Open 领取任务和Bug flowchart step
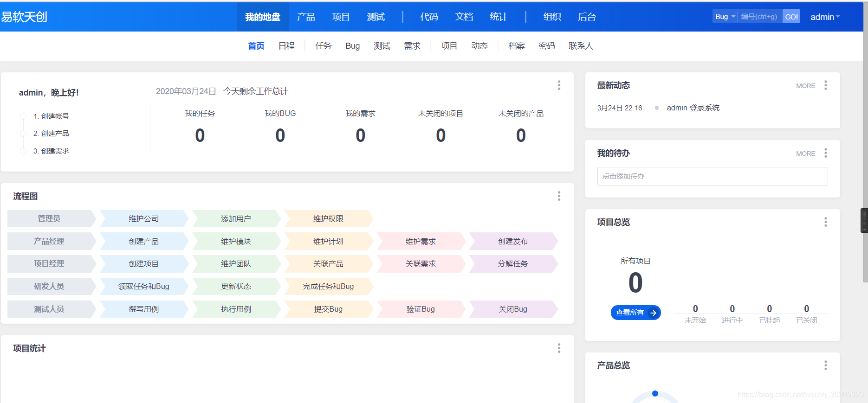The width and height of the screenshot is (868, 403). 144,286
